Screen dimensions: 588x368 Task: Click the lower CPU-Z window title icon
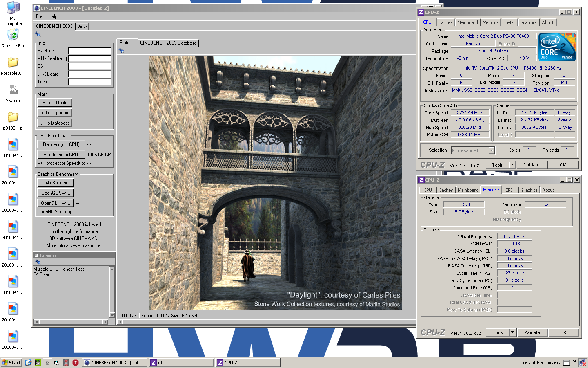click(421, 180)
